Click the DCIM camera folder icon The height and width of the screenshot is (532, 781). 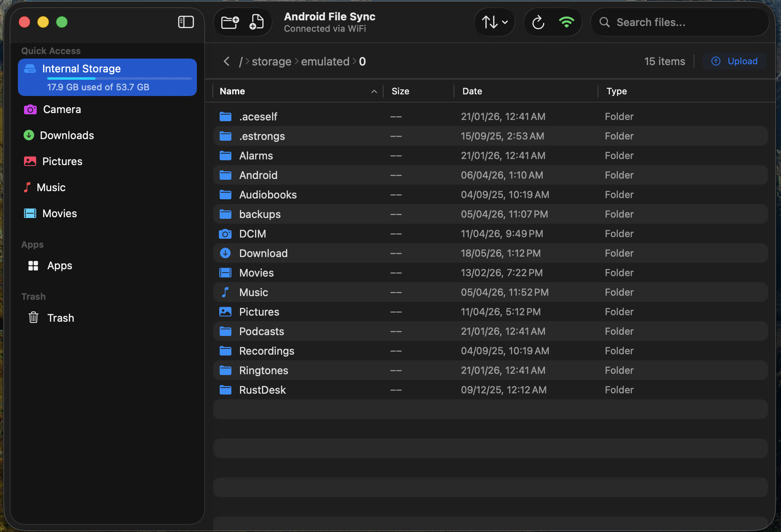tap(225, 234)
